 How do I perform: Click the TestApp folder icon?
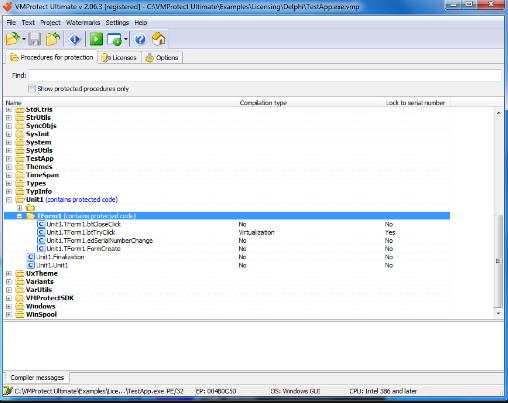pyautogui.click(x=20, y=159)
